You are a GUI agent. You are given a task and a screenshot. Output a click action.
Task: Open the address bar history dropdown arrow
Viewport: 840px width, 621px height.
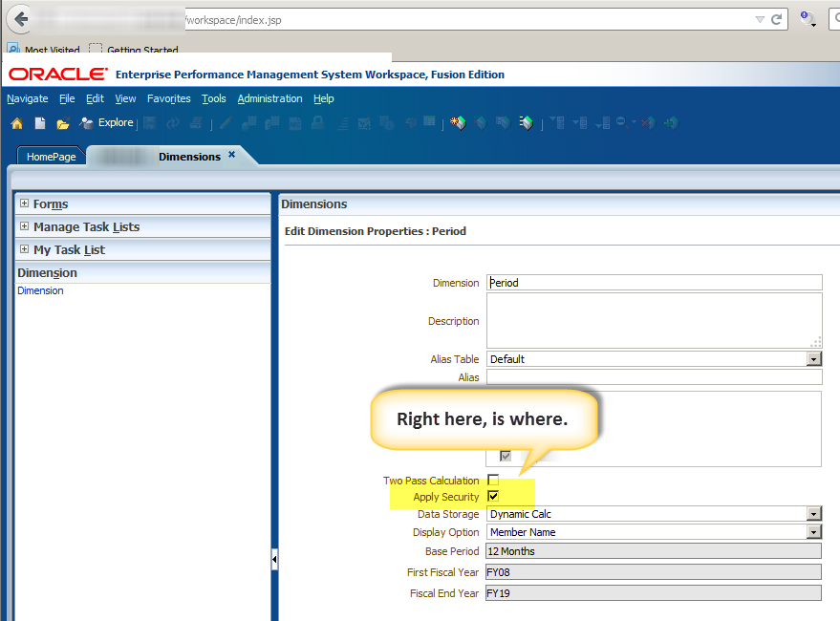759,20
